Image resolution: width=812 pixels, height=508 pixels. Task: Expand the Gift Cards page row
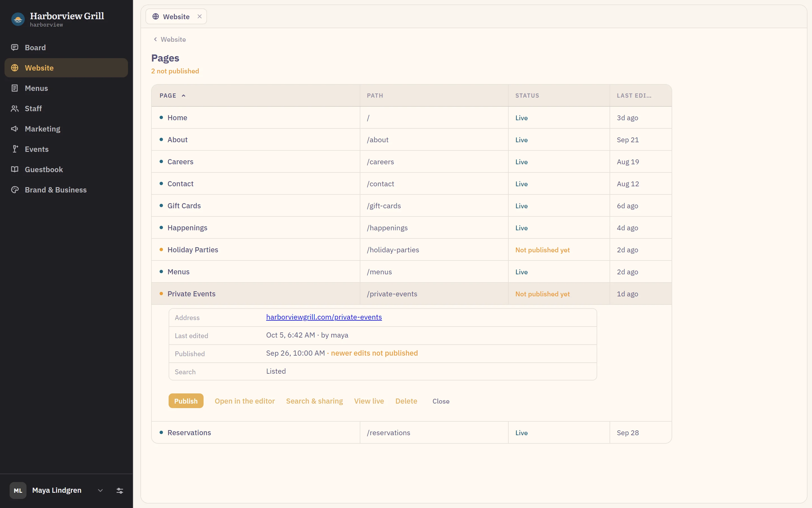point(411,206)
